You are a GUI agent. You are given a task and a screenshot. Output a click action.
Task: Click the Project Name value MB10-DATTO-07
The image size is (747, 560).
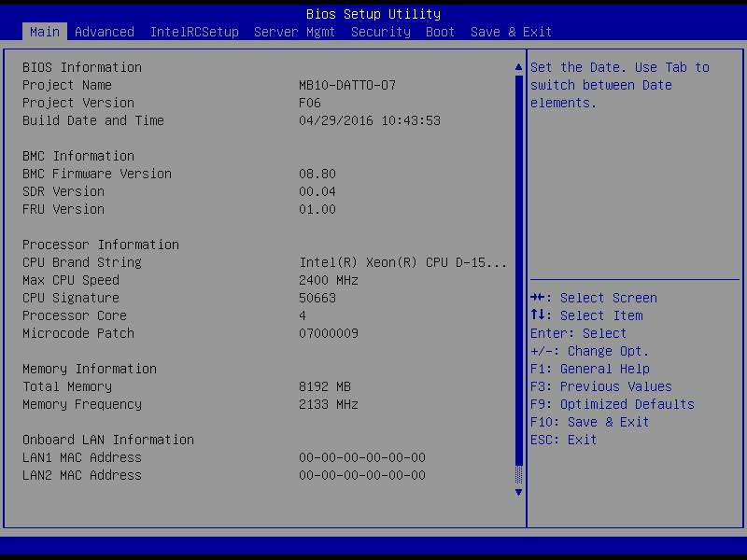coord(347,85)
